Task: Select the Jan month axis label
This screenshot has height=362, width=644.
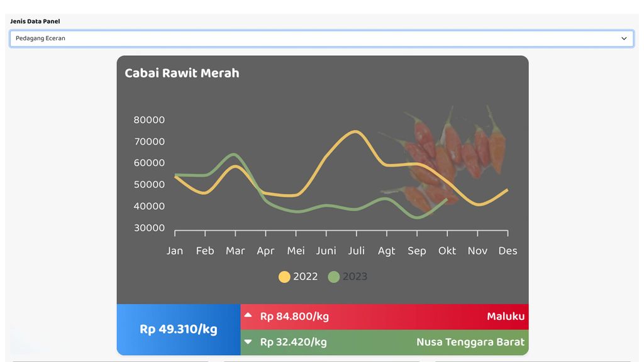Action: 175,251
